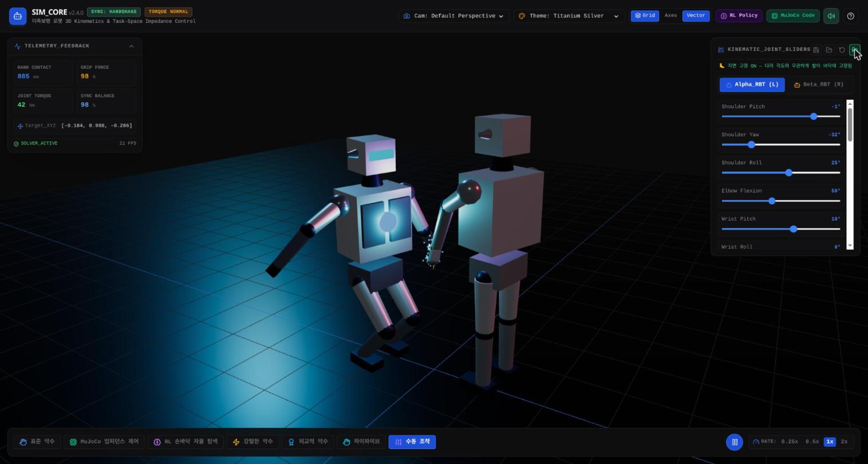Click the SYNC BALANCE value 98

(x=85, y=105)
